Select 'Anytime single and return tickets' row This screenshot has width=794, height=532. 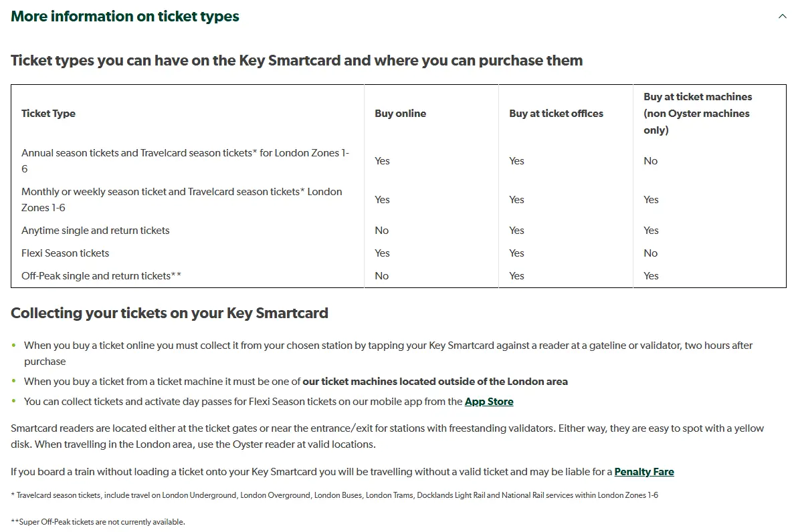click(96, 231)
